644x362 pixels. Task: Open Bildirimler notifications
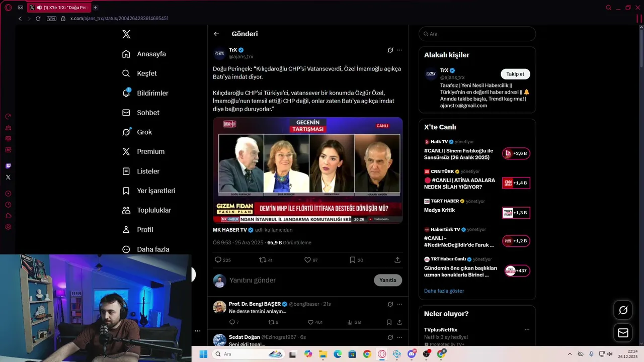pyautogui.click(x=145, y=93)
